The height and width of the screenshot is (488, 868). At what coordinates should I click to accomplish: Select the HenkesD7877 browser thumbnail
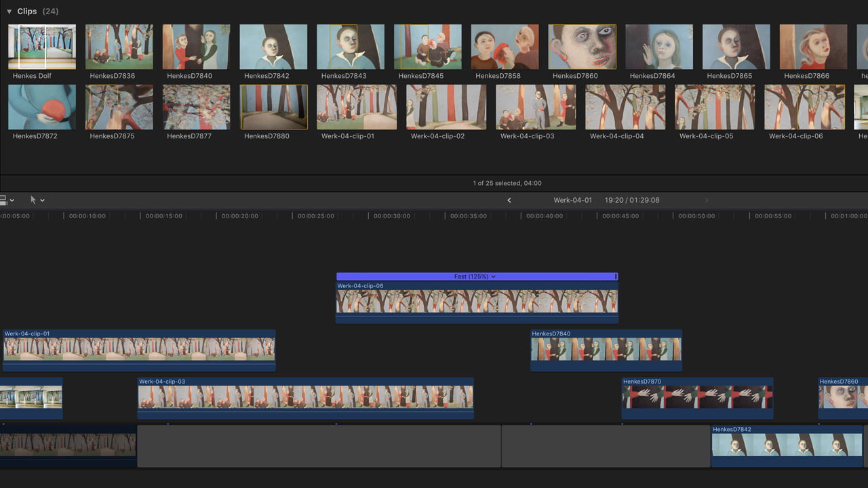pos(197,107)
